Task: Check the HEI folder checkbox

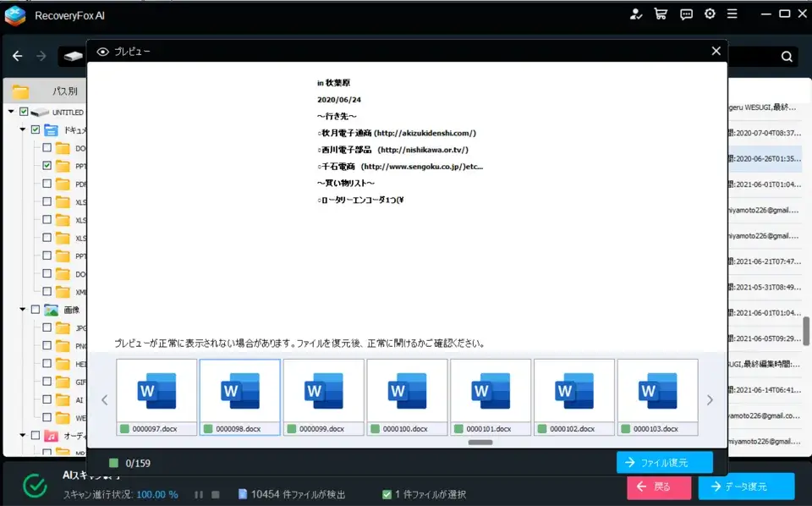Action: tap(47, 363)
